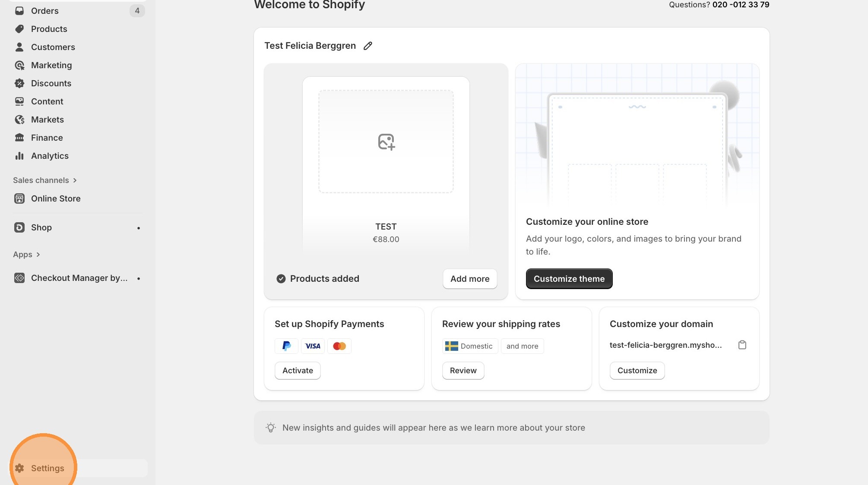
Task: Copy the domain with the clipboard icon
Action: [x=742, y=345]
